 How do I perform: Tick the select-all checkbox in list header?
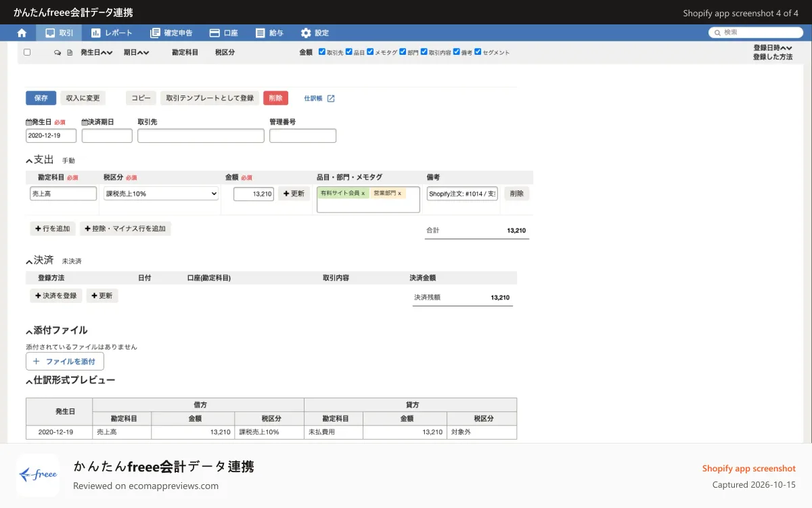tap(27, 52)
